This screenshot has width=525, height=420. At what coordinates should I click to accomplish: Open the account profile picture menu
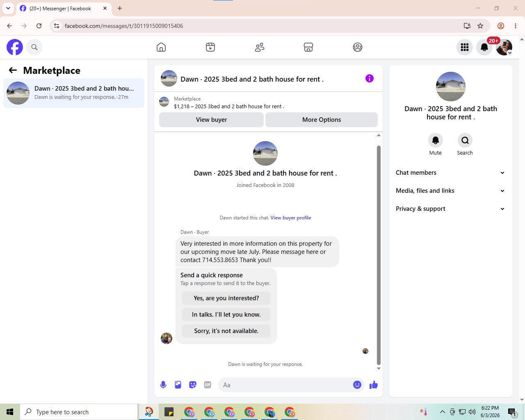[504, 47]
